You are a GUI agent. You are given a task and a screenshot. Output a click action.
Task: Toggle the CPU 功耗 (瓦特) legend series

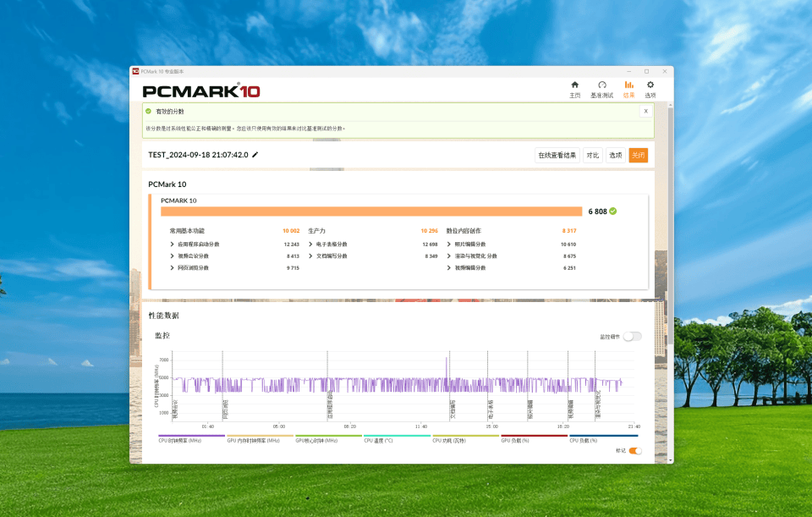tap(465, 439)
